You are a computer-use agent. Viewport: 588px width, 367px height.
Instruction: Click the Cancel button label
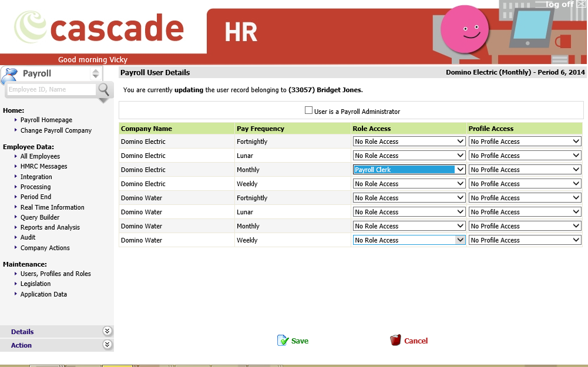pyautogui.click(x=416, y=341)
